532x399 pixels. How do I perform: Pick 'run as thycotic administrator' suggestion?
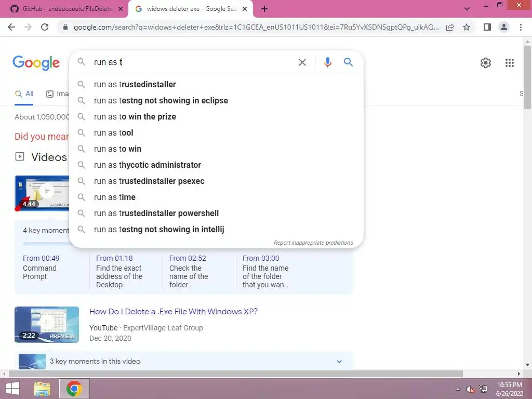click(x=216, y=165)
